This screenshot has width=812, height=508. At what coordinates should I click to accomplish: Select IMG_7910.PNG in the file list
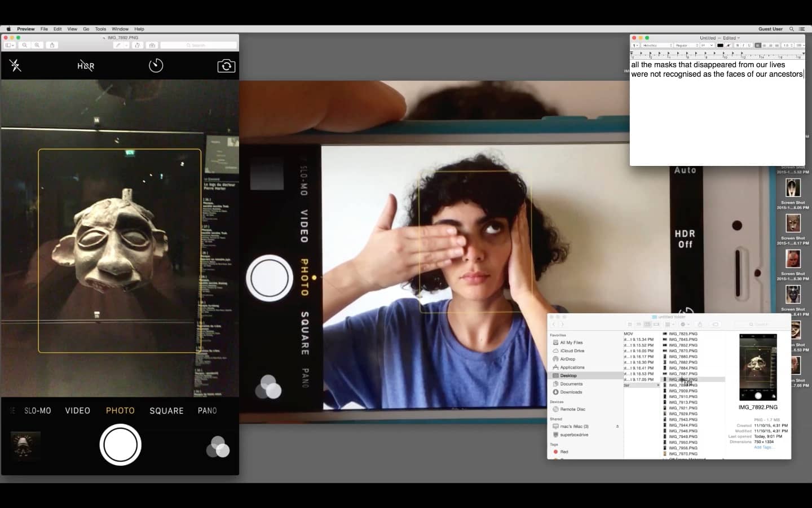[683, 396]
